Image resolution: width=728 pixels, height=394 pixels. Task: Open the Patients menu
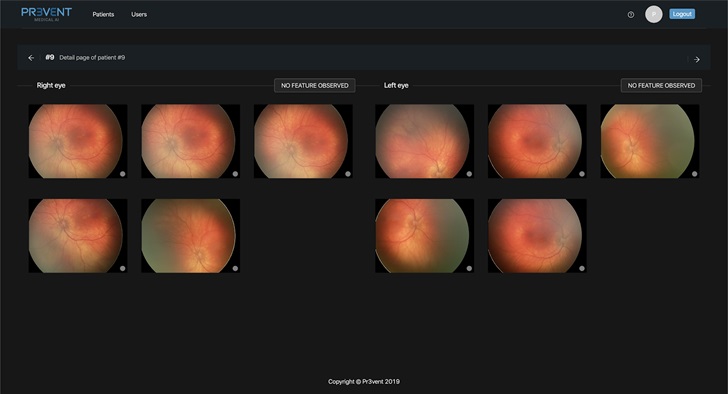tap(103, 14)
